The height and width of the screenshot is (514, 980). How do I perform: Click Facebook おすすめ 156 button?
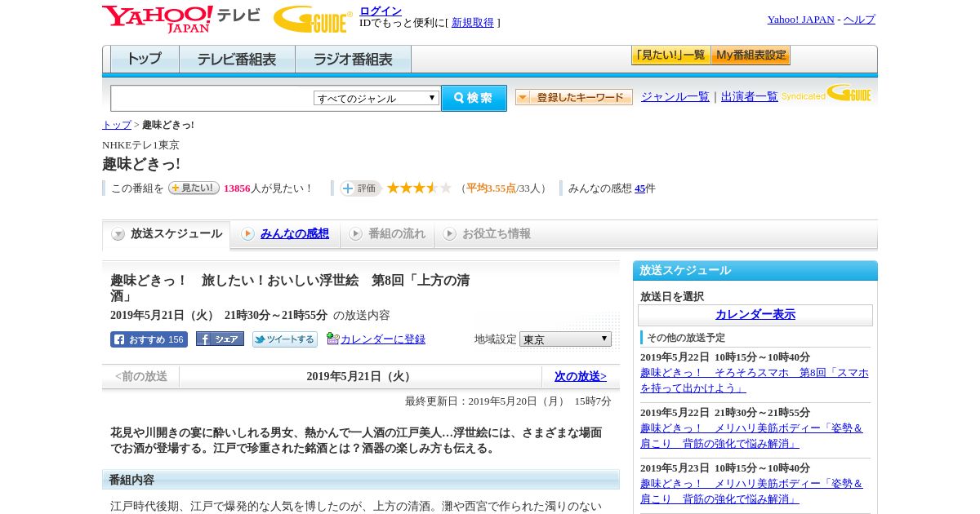coord(149,339)
